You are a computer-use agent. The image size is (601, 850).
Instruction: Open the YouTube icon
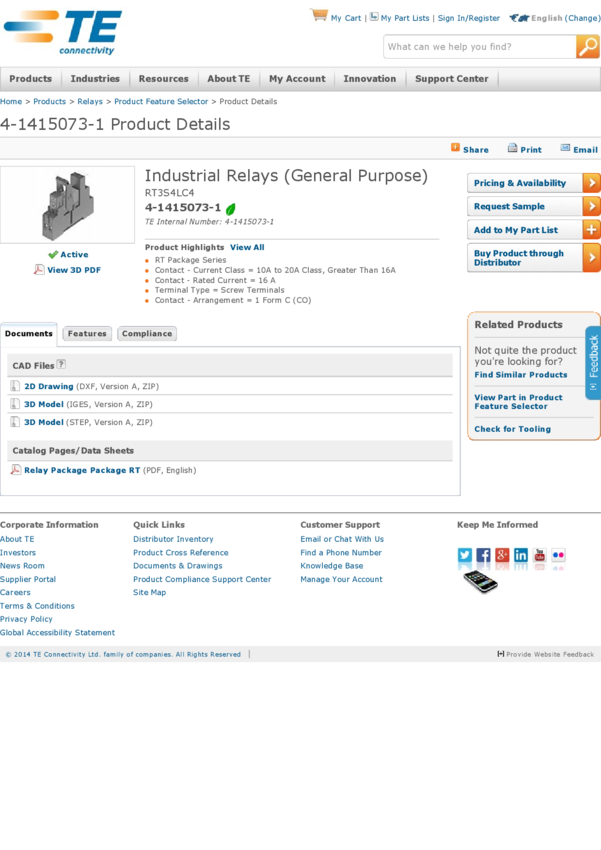point(539,555)
